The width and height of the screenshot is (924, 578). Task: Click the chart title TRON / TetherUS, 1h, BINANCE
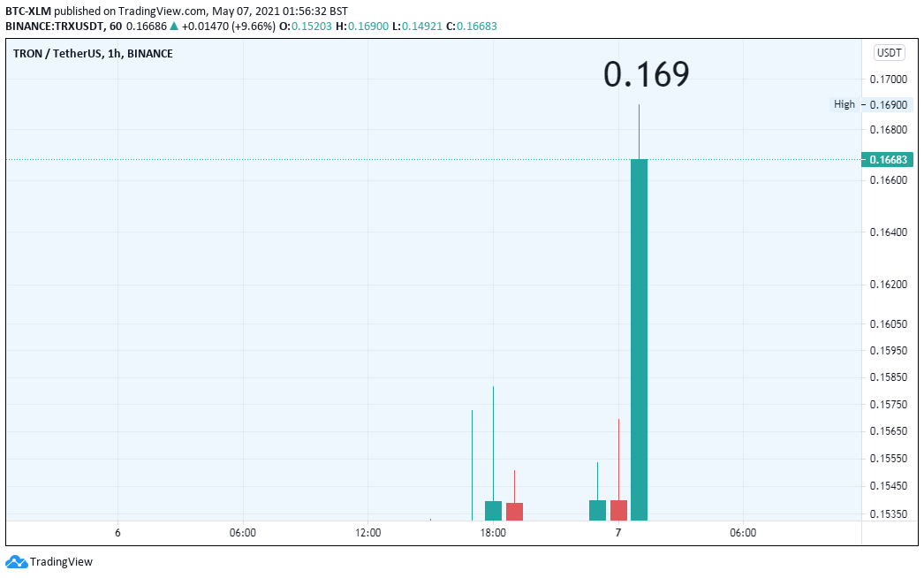93,54
